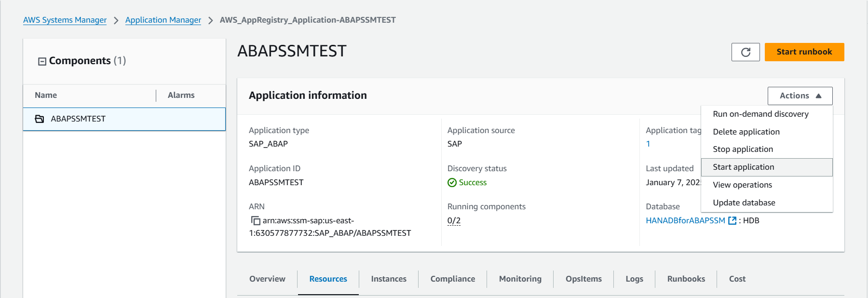Select Run on-demand discovery
The width and height of the screenshot is (868, 298).
point(760,114)
